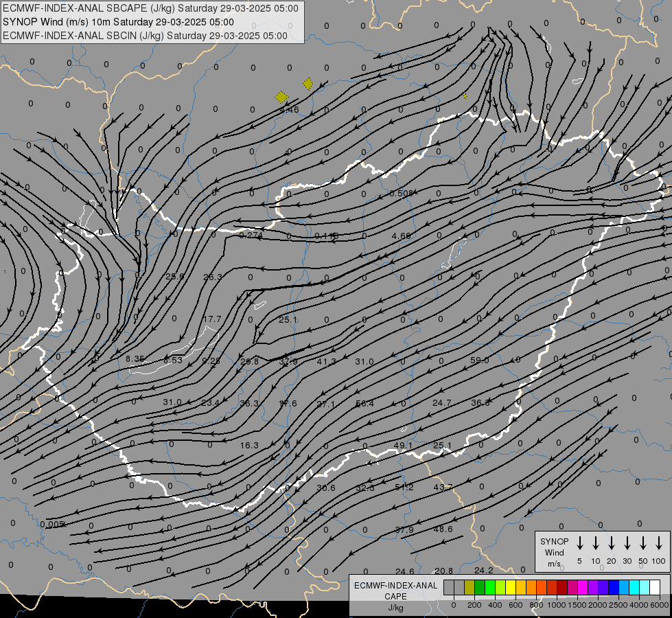This screenshot has width=672, height=618.
Task: Click the 48.6 CAPE value
Action: (x=443, y=529)
